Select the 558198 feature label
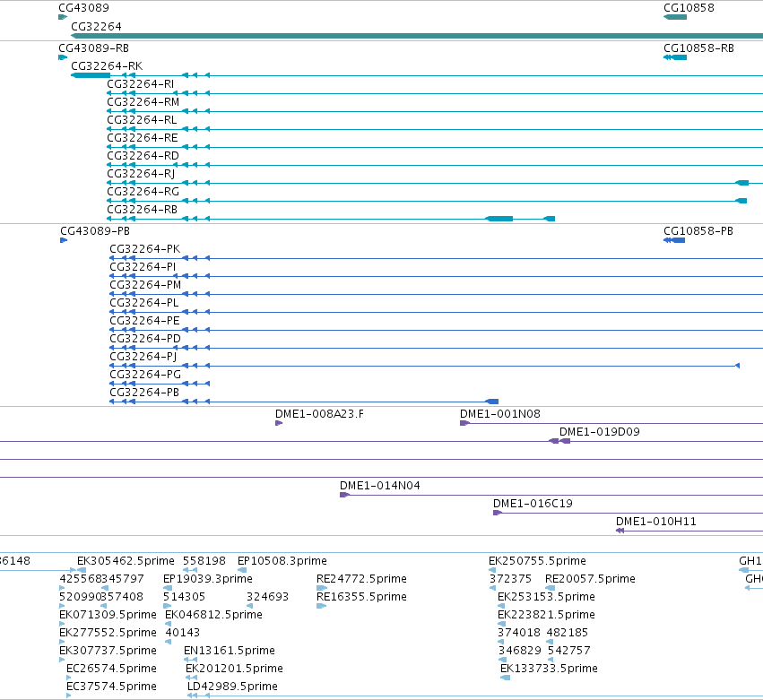The width and height of the screenshot is (763, 700). (204, 561)
